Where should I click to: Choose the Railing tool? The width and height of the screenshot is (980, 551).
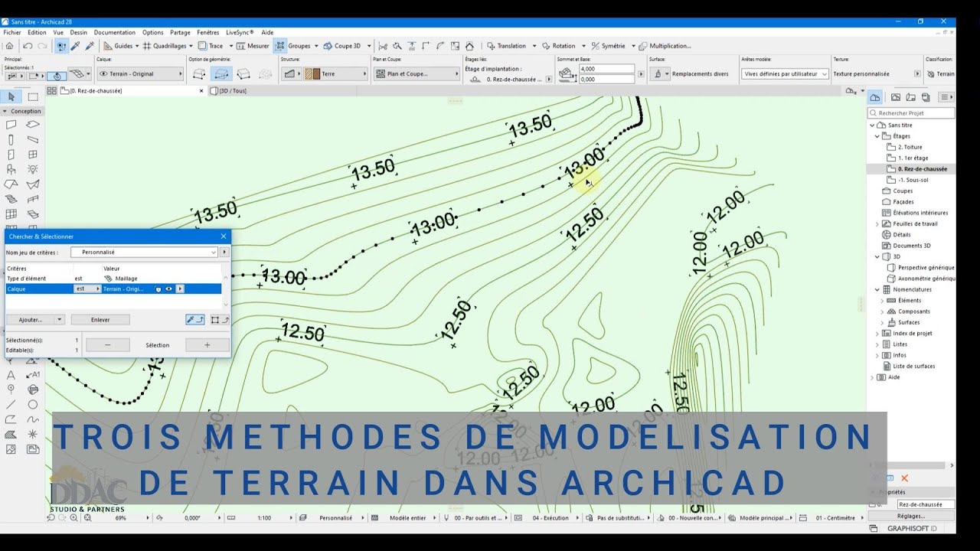(33, 199)
